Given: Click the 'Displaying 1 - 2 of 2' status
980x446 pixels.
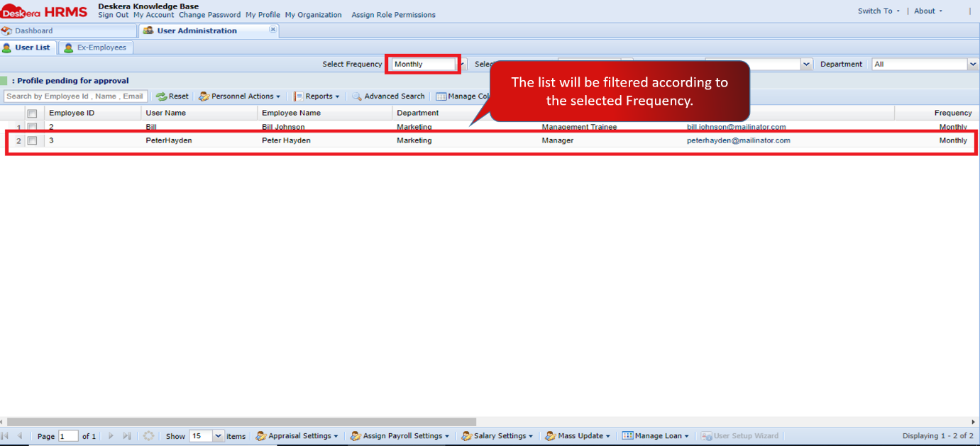Looking at the screenshot, I should (937, 436).
